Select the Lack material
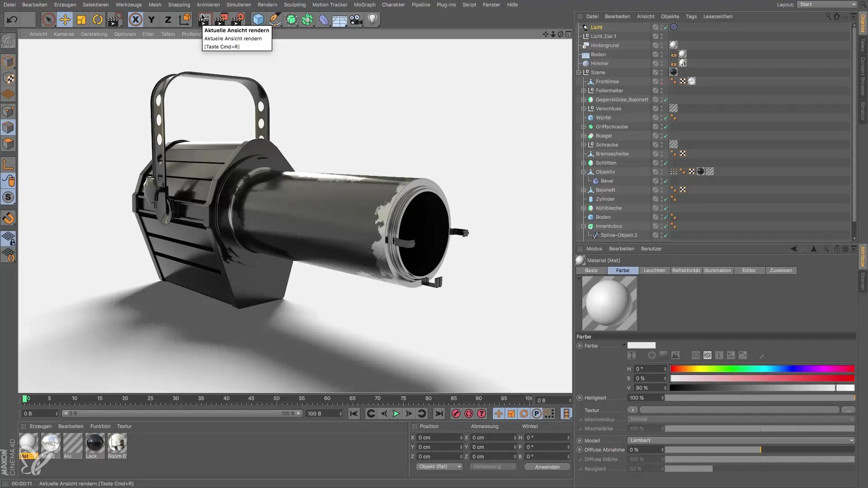Viewport: 868px width, 488px height. coord(95,446)
